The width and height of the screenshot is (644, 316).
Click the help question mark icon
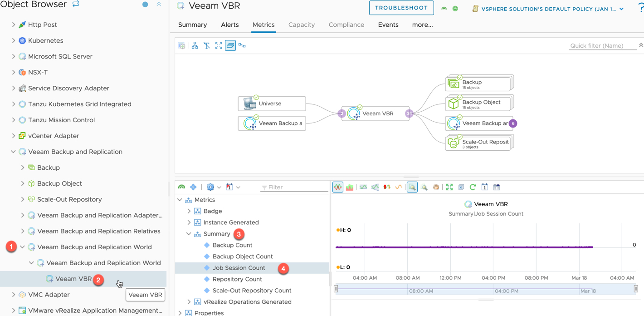coord(640,8)
